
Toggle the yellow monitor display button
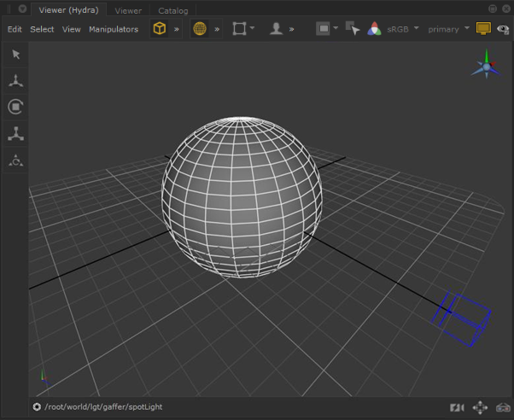pyautogui.click(x=483, y=29)
